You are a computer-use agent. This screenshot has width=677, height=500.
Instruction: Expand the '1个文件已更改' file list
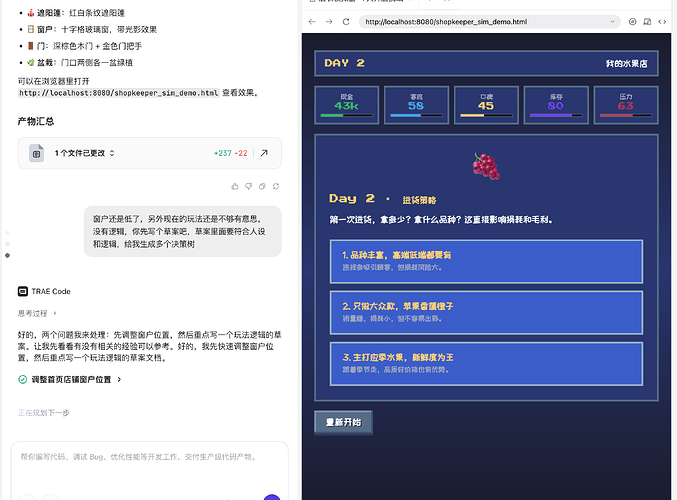84,153
